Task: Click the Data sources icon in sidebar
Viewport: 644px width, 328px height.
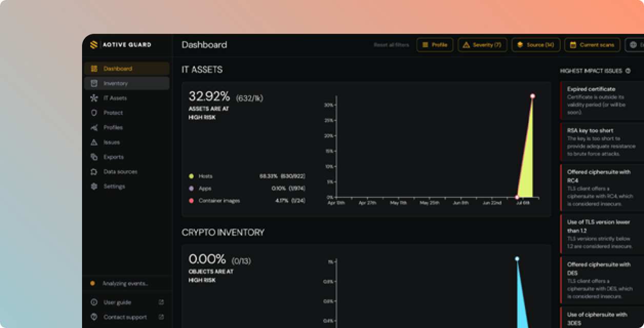Action: click(x=94, y=172)
